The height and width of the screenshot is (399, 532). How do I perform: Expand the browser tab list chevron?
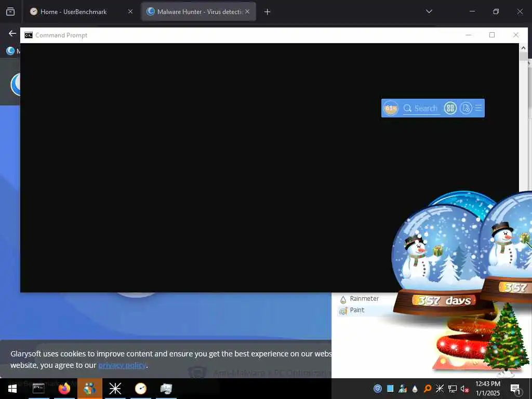coord(429,11)
